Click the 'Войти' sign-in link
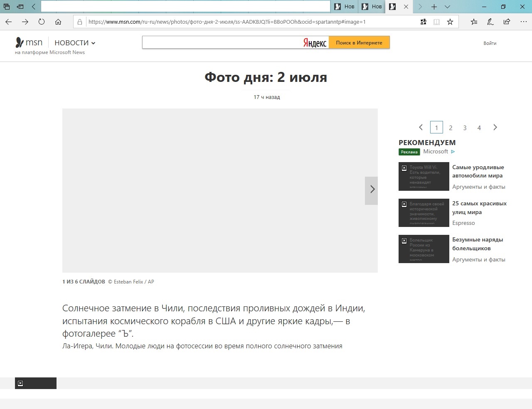The image size is (532, 409). [x=490, y=43]
